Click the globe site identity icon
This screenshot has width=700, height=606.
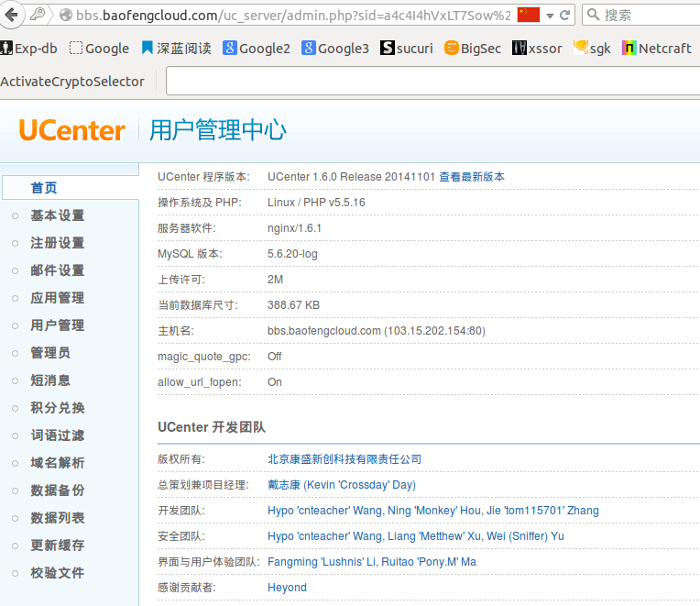[66, 16]
